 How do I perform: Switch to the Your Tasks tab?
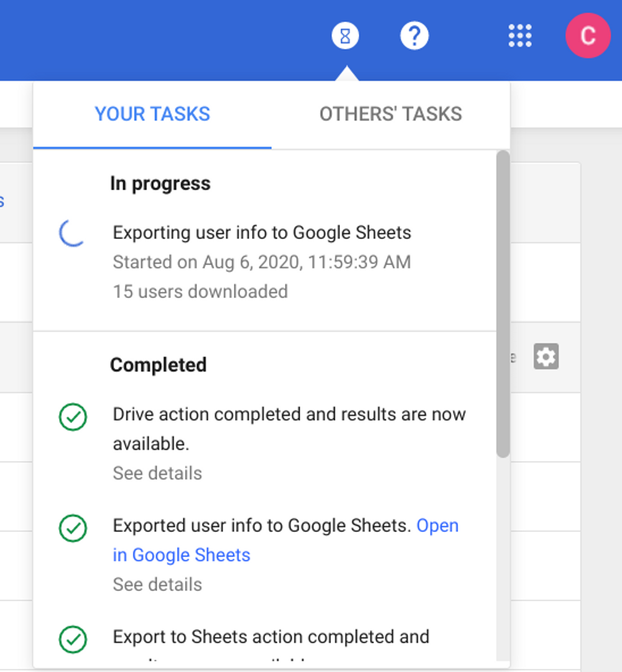point(152,114)
